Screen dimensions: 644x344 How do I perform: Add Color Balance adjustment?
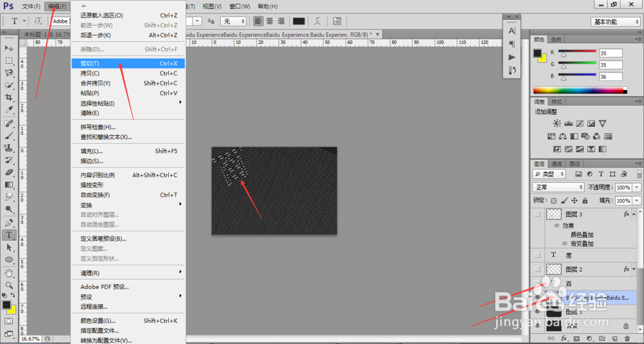pyautogui.click(x=563, y=136)
